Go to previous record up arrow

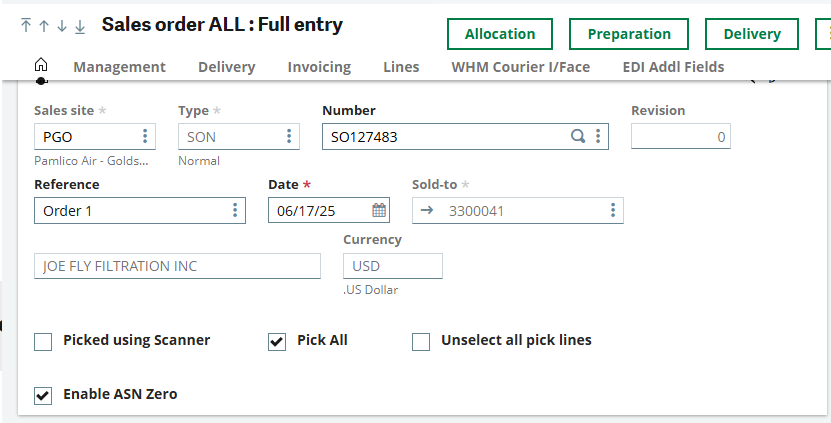click(x=44, y=26)
